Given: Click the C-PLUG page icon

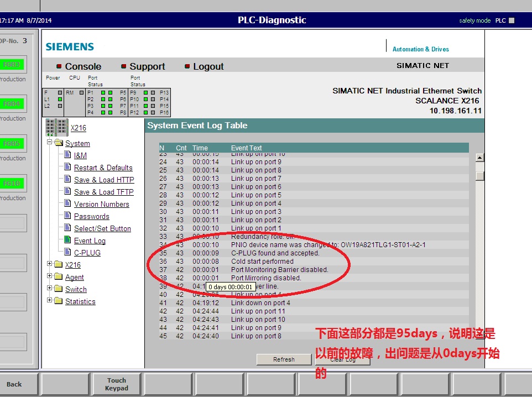Looking at the screenshot, I should point(67,252).
